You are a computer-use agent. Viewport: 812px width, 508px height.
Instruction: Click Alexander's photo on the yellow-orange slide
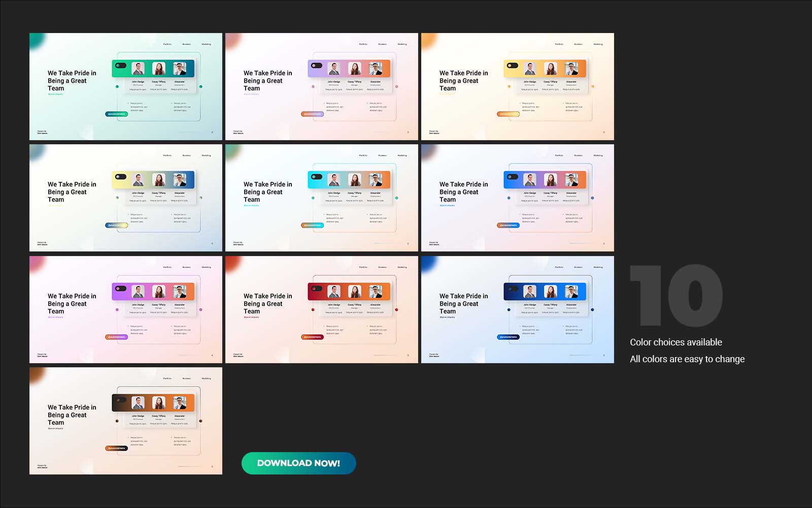click(x=571, y=69)
